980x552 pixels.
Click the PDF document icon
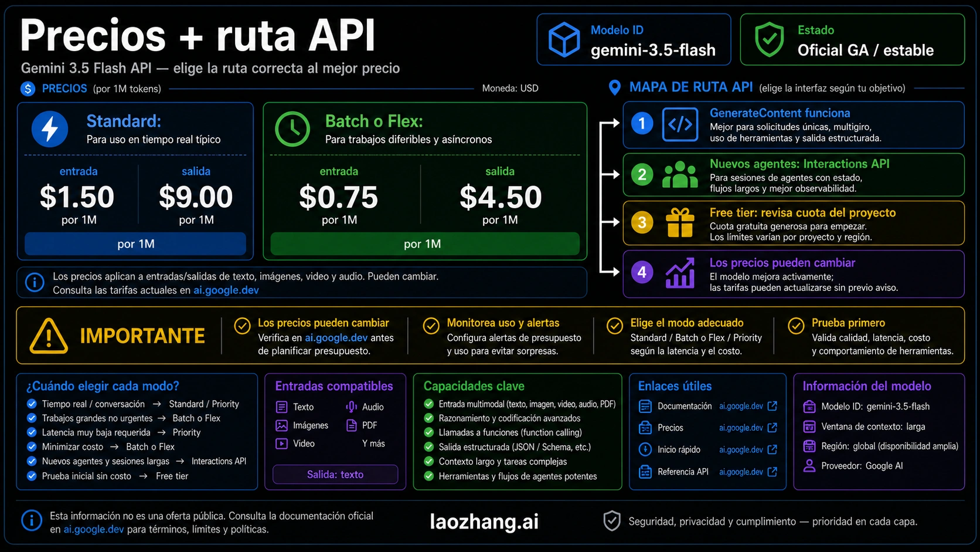[352, 425]
